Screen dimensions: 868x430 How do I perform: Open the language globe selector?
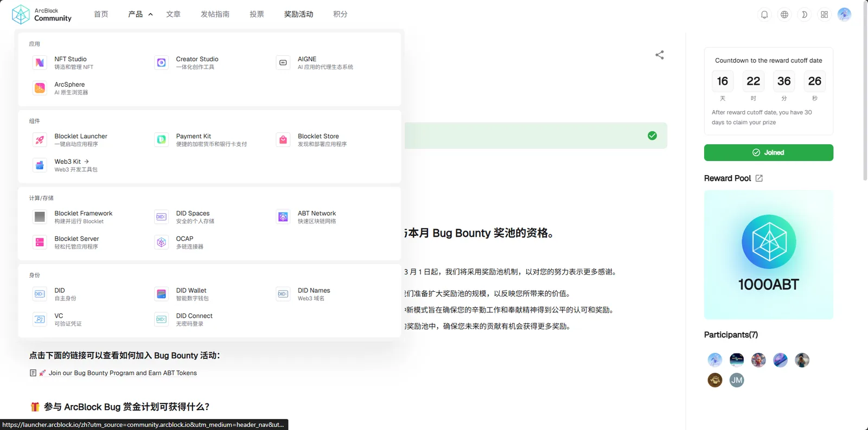click(784, 15)
